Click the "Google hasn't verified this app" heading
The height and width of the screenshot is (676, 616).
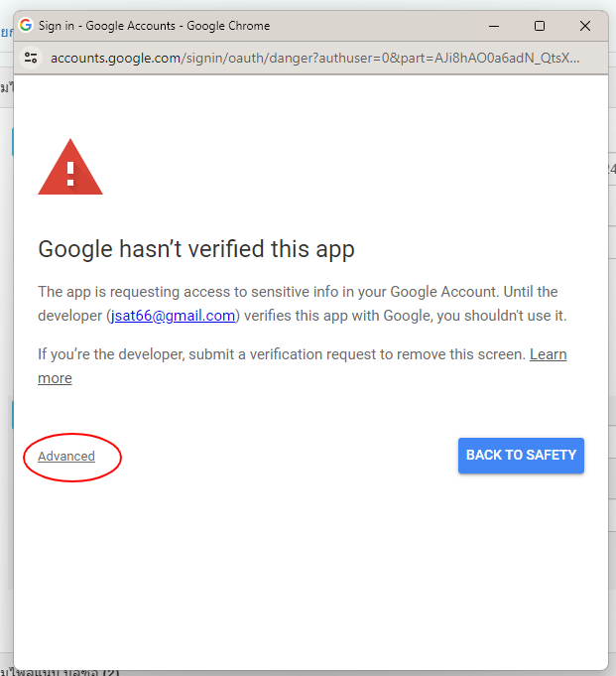pos(196,248)
